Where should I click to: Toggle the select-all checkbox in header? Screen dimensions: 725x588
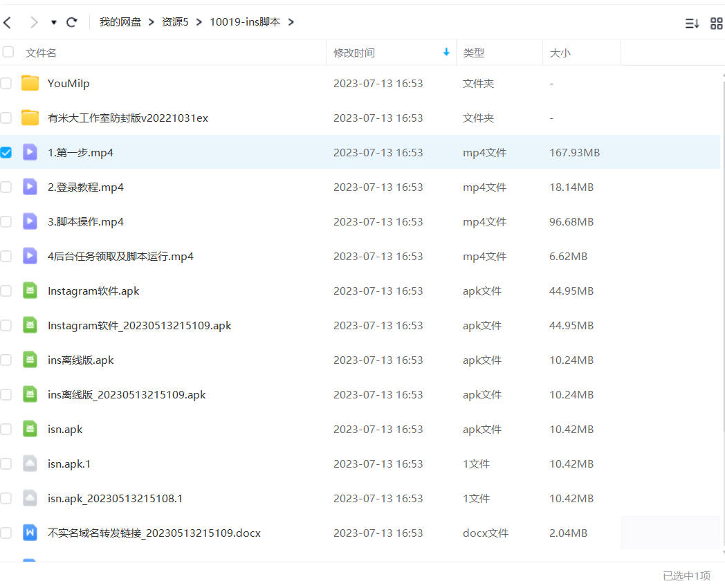tap(8, 52)
